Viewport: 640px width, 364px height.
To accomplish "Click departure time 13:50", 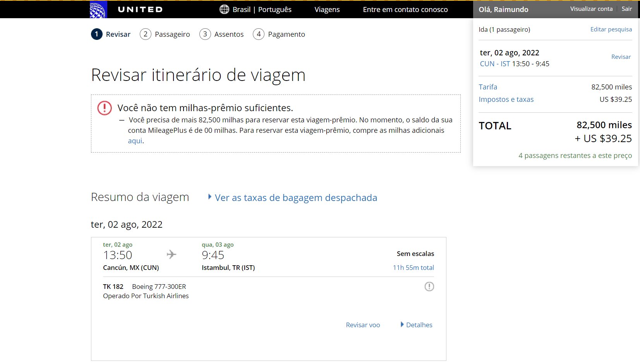I will point(118,255).
